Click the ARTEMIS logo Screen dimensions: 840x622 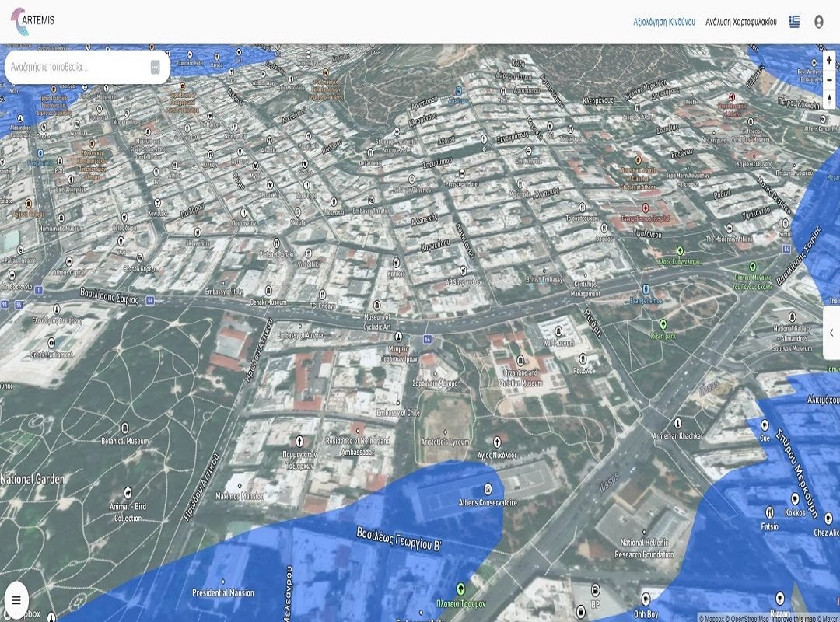[32, 21]
